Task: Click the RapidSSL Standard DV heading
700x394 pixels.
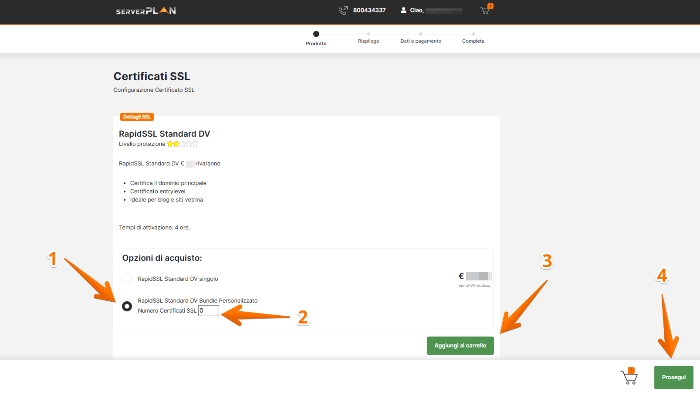Action: (164, 134)
